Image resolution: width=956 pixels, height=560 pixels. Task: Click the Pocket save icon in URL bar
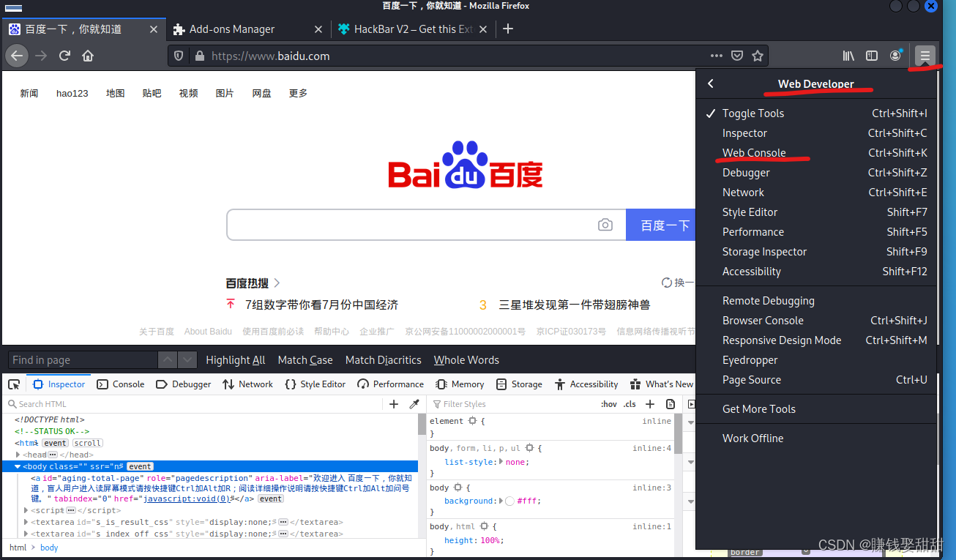click(737, 56)
